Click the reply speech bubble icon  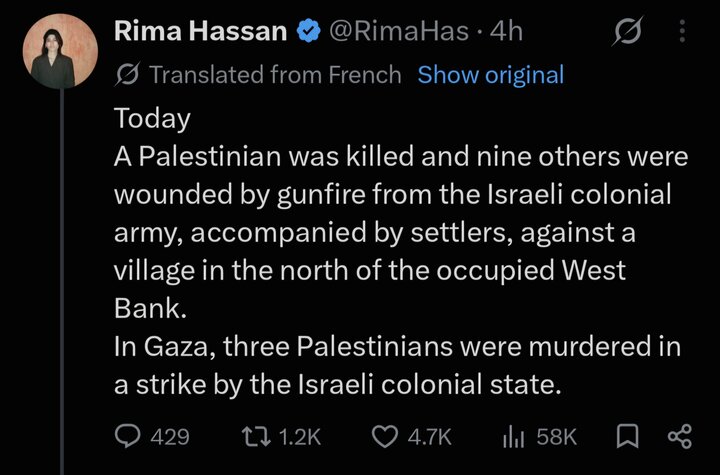[127, 436]
